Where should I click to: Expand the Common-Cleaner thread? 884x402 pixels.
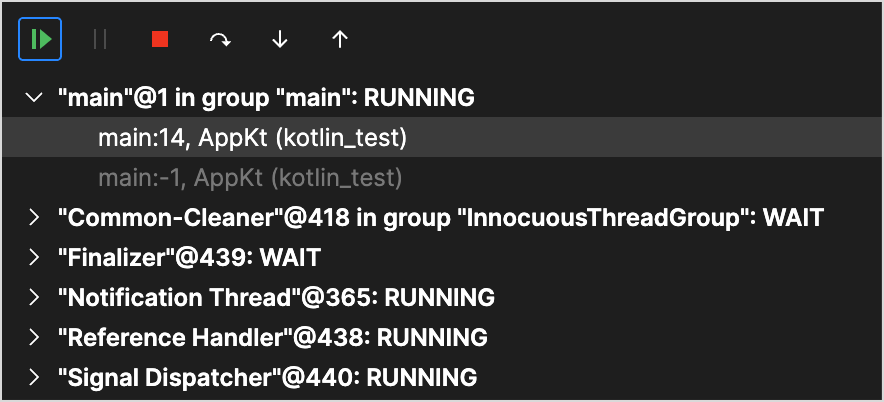click(x=34, y=218)
